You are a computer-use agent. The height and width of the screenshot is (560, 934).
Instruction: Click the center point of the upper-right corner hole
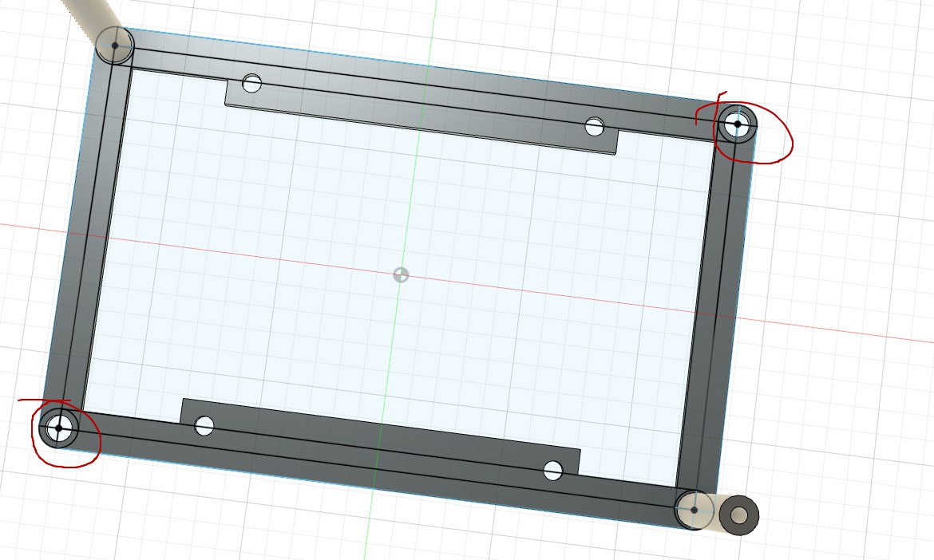tap(738, 124)
